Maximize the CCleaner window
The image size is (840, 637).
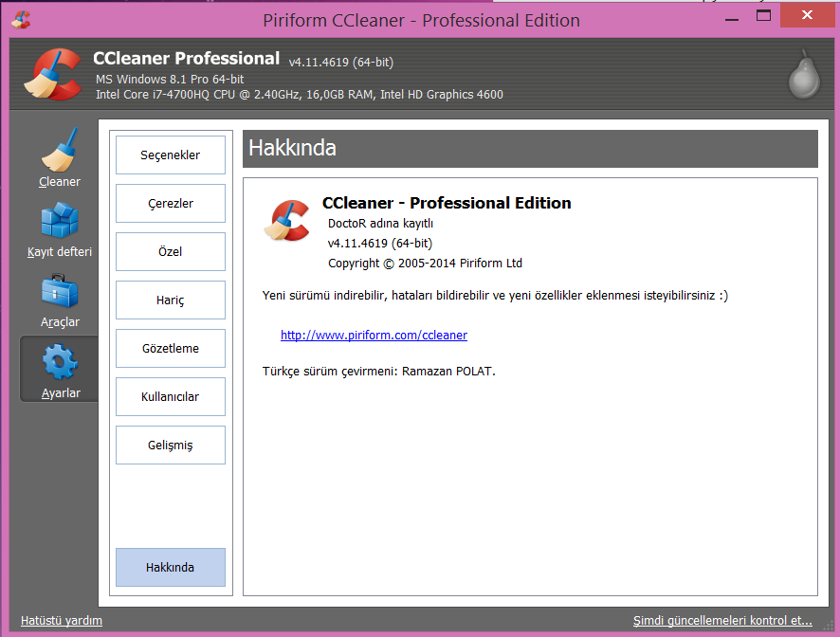pyautogui.click(x=763, y=16)
